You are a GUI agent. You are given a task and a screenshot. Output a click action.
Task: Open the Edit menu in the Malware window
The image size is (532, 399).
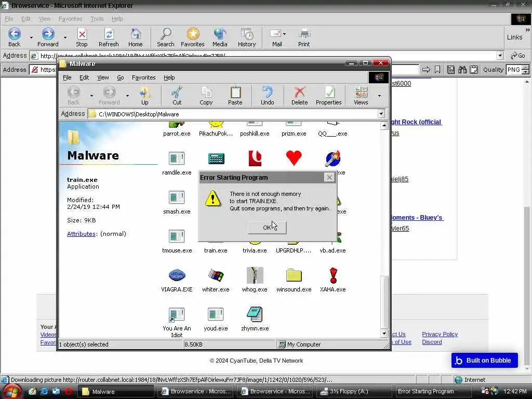tap(84, 78)
